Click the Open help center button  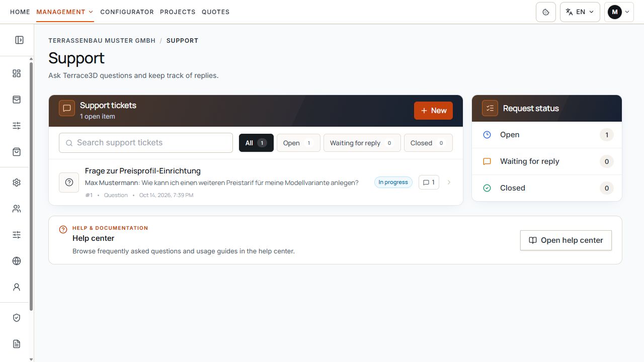566,240
